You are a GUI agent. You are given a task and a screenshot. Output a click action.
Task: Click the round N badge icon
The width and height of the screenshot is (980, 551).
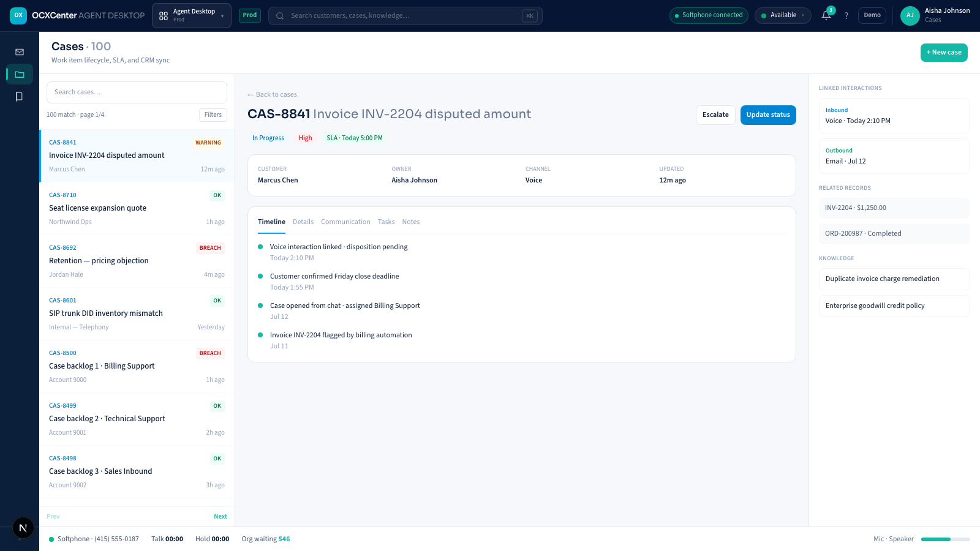[x=23, y=528]
